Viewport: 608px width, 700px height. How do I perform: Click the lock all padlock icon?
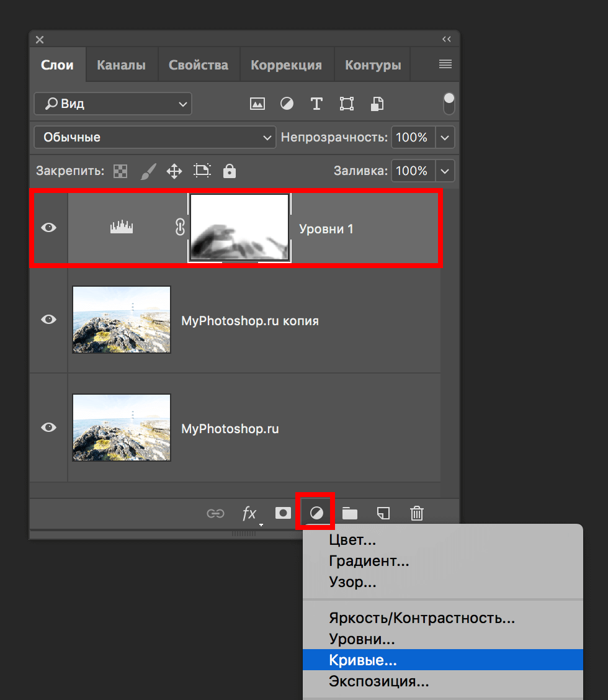(230, 171)
